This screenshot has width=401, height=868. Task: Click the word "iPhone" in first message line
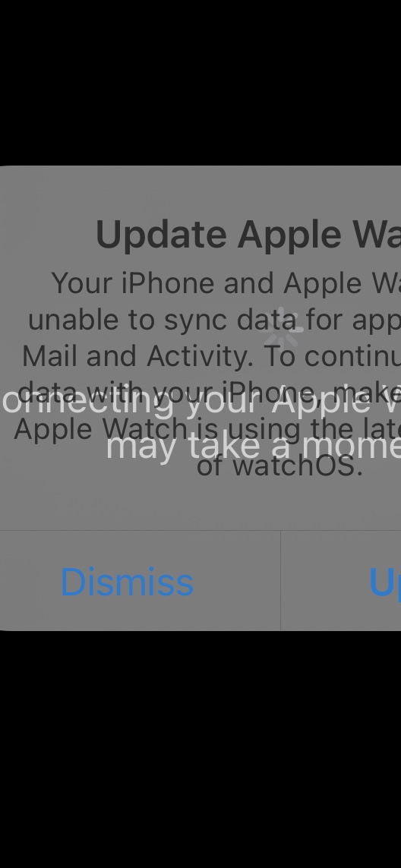tap(168, 282)
